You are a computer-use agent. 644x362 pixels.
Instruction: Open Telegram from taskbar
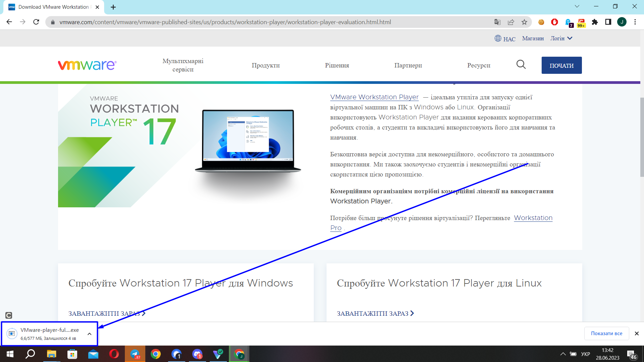coord(135,354)
